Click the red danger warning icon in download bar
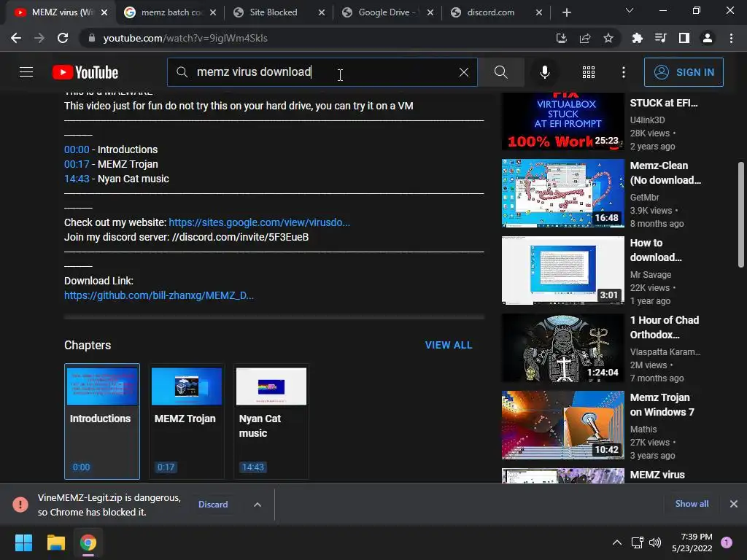The image size is (747, 560). (x=20, y=505)
